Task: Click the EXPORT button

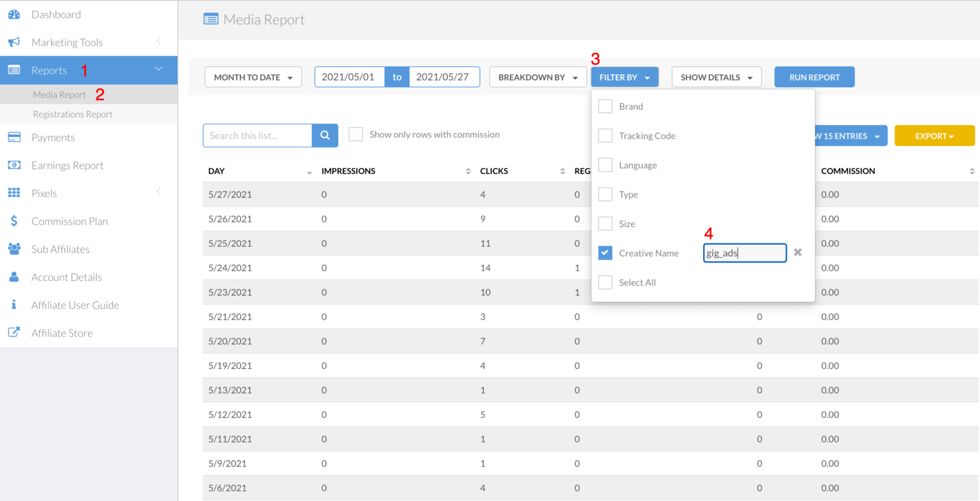Action: (934, 135)
